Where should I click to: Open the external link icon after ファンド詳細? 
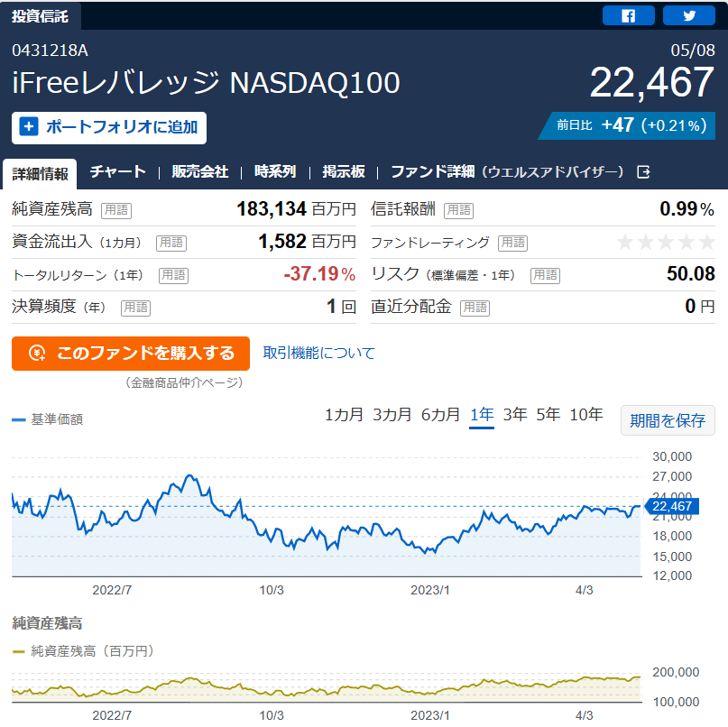pyautogui.click(x=643, y=172)
